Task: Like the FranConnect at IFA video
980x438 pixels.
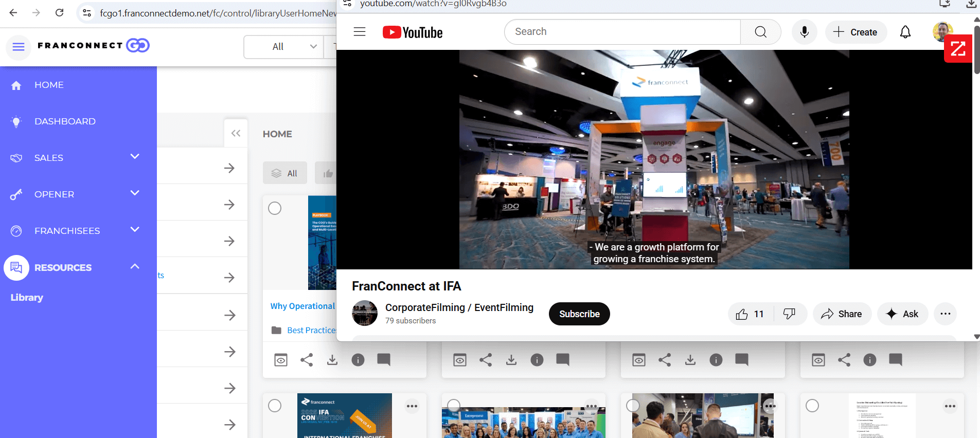Action: click(751, 314)
